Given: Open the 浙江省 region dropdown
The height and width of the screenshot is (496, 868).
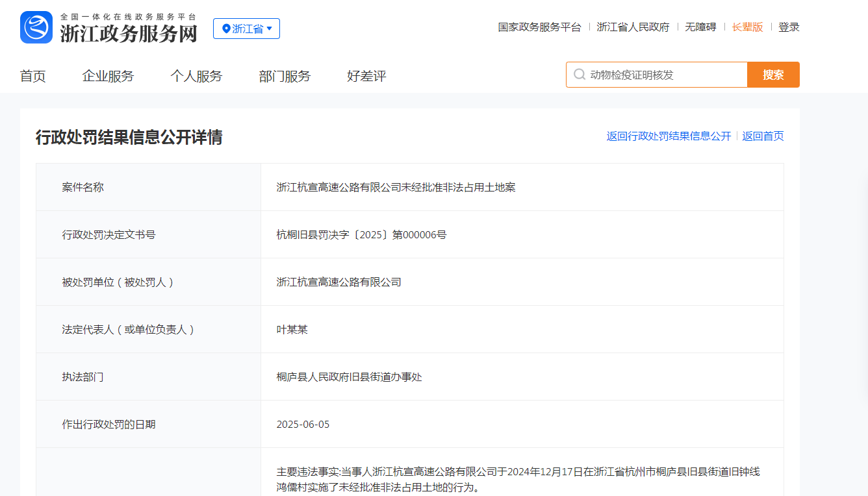Looking at the screenshot, I should (x=246, y=29).
